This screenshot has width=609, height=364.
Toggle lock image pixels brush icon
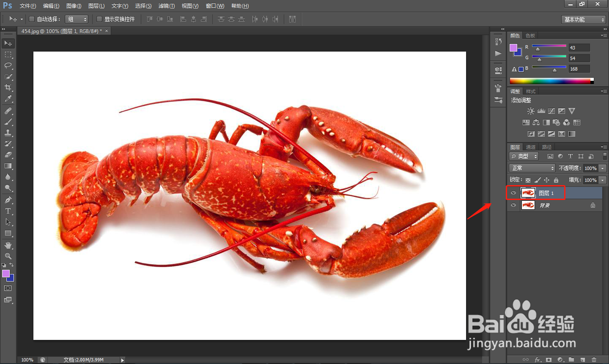click(538, 180)
